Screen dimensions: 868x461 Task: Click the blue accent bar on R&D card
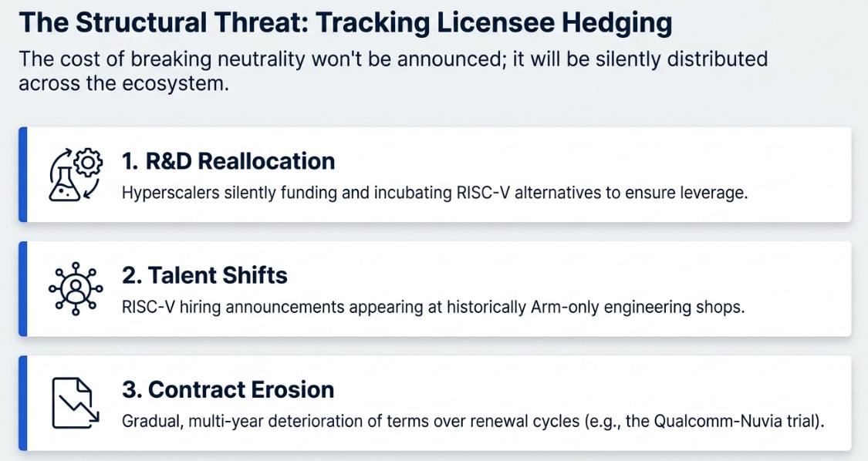click(22, 174)
